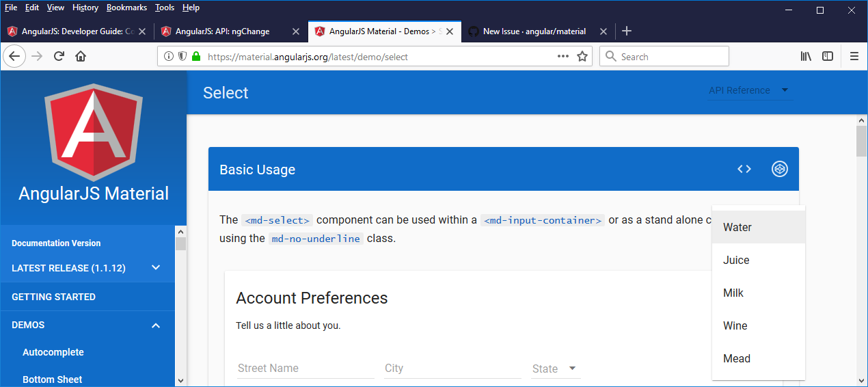Click the AngularJS Material title

coord(94,193)
